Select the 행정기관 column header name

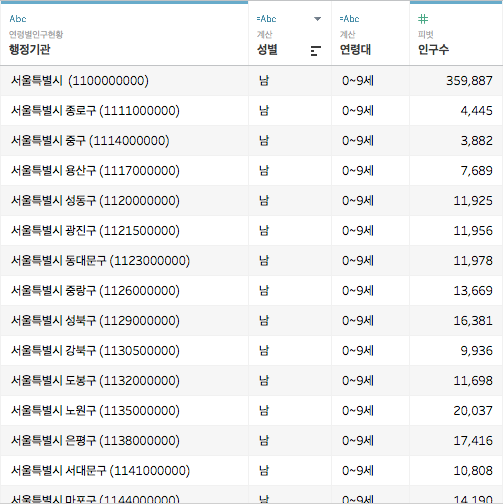[30, 50]
